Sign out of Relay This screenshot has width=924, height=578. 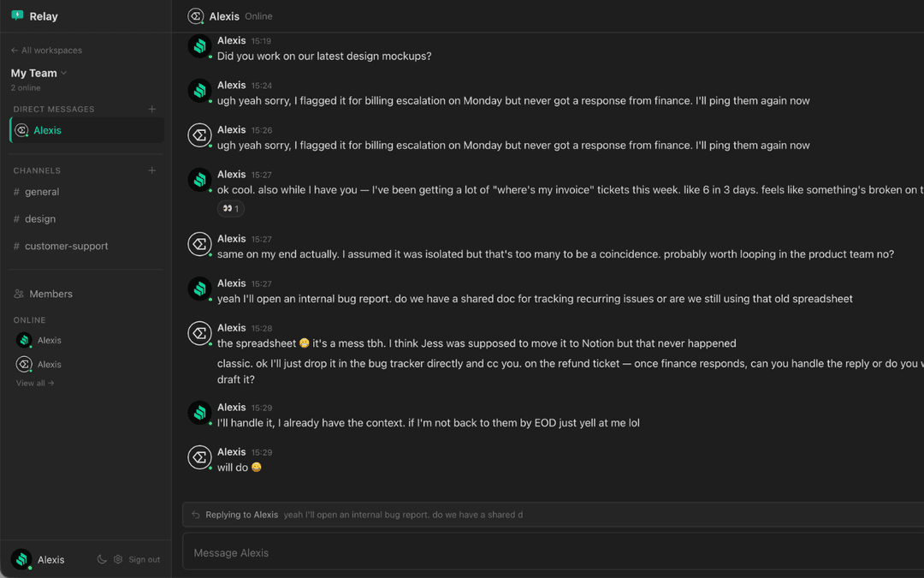[x=144, y=559]
